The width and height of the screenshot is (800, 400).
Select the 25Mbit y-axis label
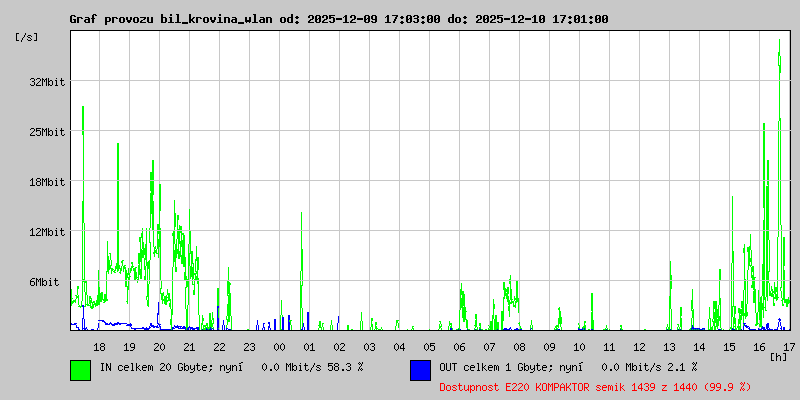click(47, 132)
